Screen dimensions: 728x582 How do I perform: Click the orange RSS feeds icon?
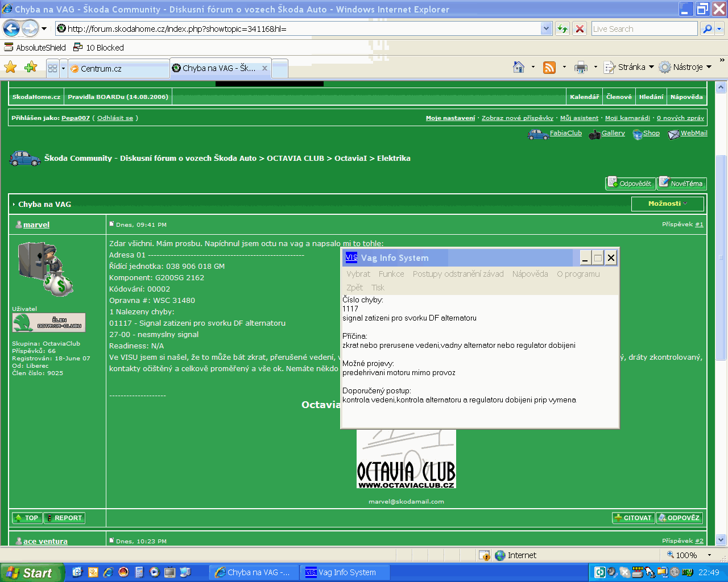point(549,68)
